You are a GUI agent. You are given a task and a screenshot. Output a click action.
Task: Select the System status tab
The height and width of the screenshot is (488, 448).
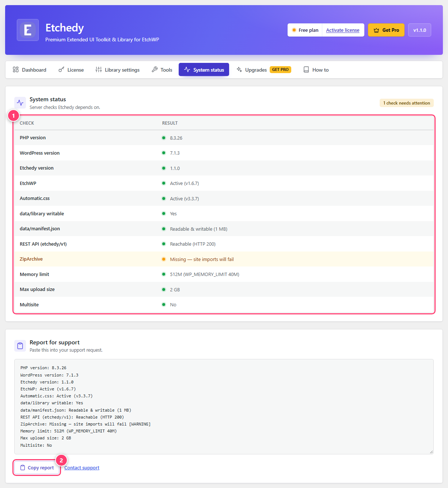point(204,69)
